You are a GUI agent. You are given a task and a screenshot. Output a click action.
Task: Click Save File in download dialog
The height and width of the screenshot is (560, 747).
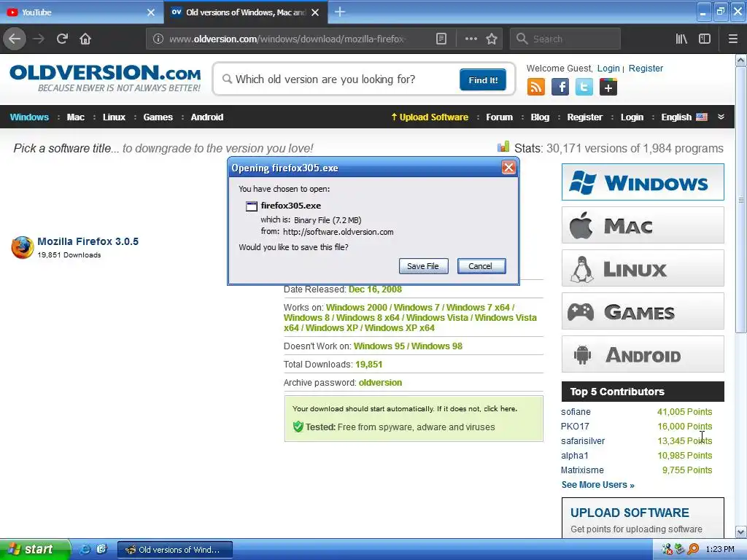tap(423, 266)
